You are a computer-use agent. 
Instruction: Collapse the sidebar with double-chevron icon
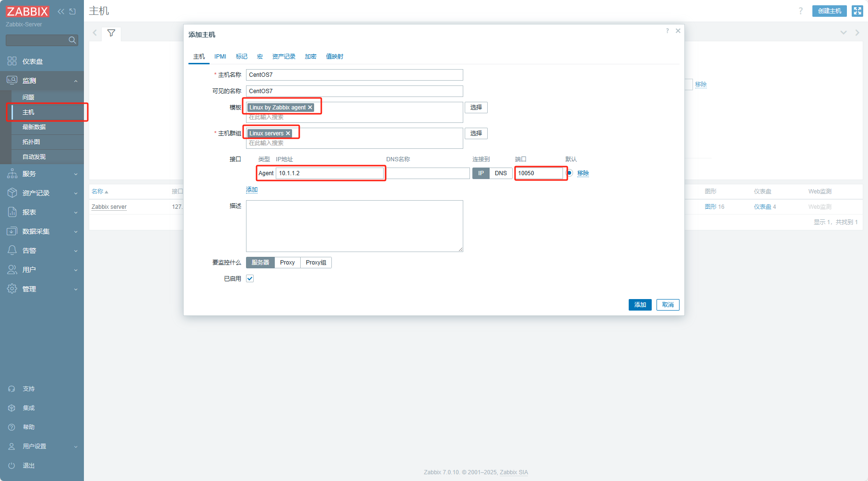coord(61,12)
